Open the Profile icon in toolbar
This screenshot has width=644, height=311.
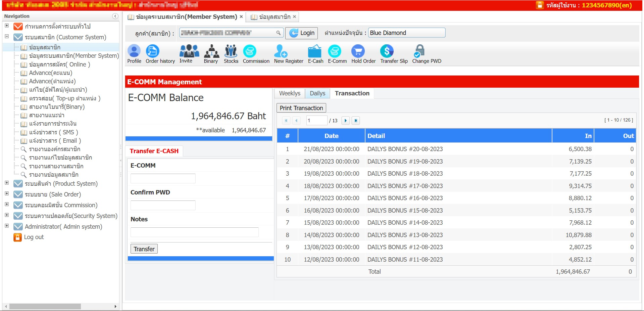(134, 51)
